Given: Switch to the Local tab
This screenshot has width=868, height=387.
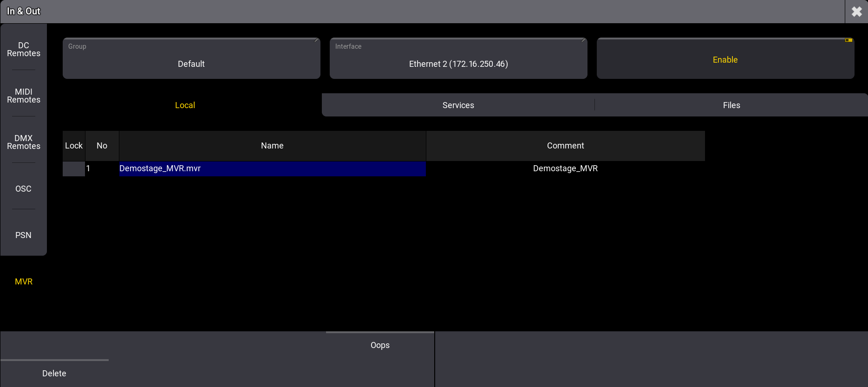Looking at the screenshot, I should point(185,105).
